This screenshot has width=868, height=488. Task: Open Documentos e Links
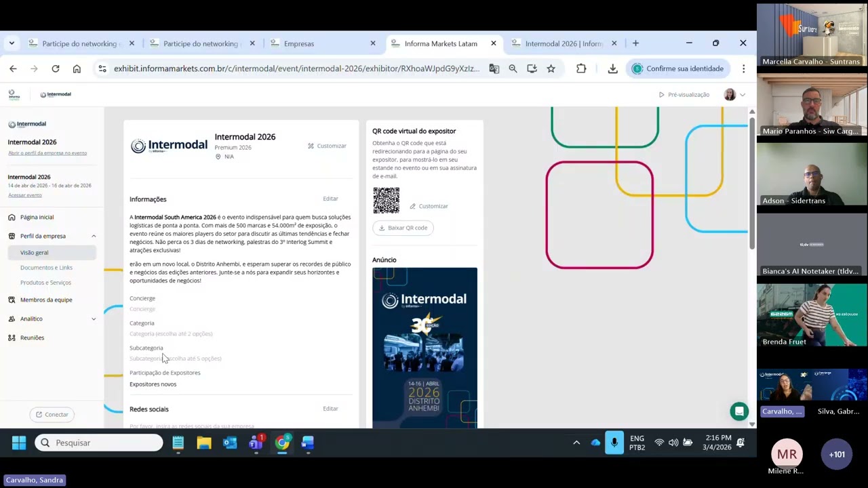[46, 268]
